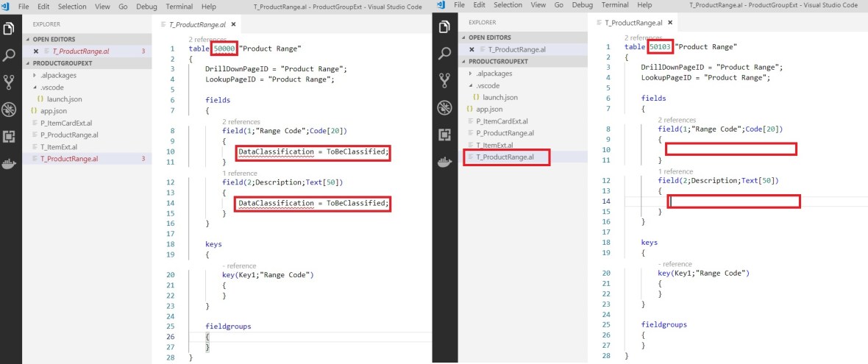Screen dimensions: 868x364
Task: Open Extensions icon in left window's activity bar
Action: (10, 136)
